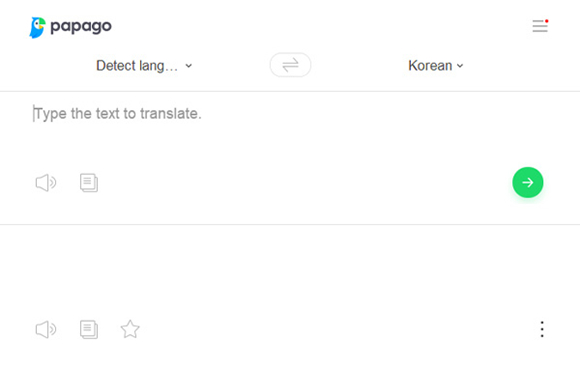Expand the chevron beside Detect lang…
Viewport: 580px width, 367px height.
[189, 66]
